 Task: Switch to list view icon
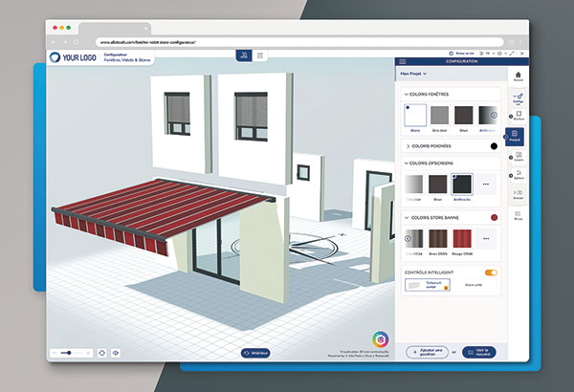pos(260,56)
